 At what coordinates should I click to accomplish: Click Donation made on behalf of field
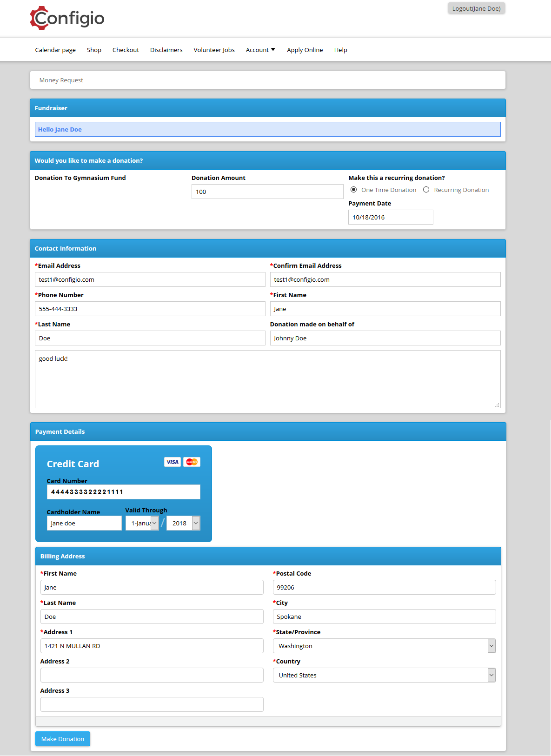(385, 338)
